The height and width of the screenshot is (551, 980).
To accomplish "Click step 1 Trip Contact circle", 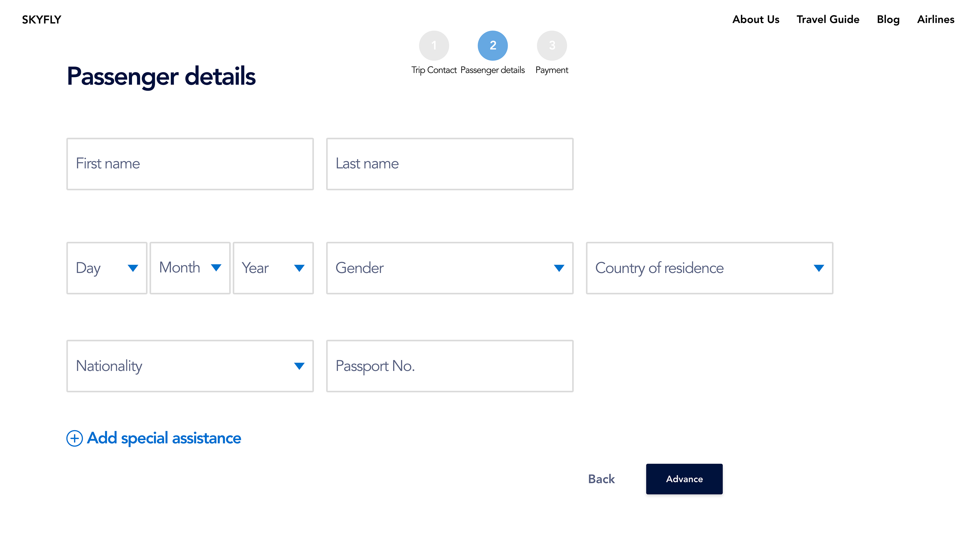I will [434, 46].
